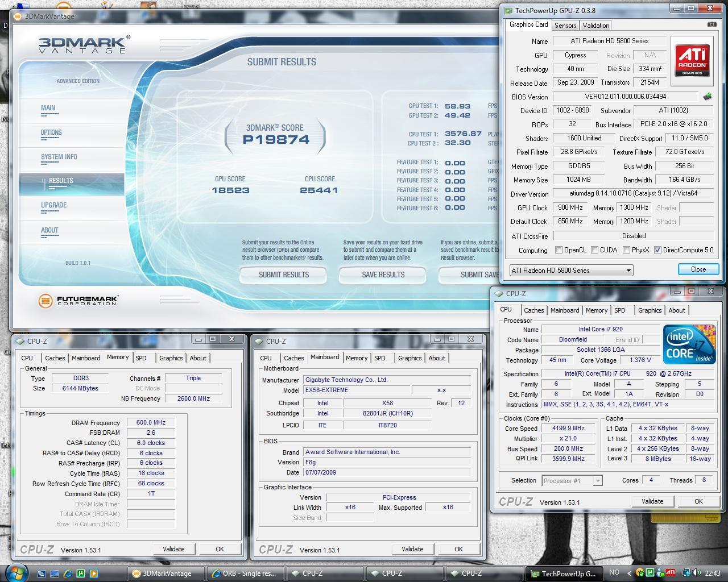728x582 pixels.
Task: Click title icon of CPU-Z Mainboard window
Action: click(x=258, y=341)
